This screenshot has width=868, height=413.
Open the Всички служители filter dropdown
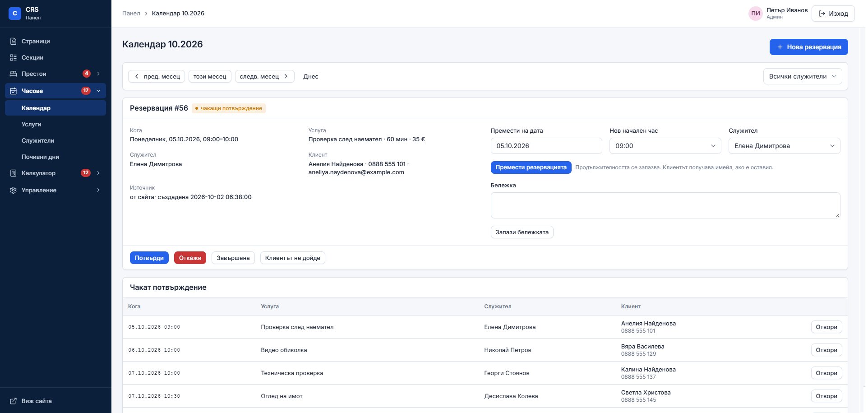click(x=803, y=76)
